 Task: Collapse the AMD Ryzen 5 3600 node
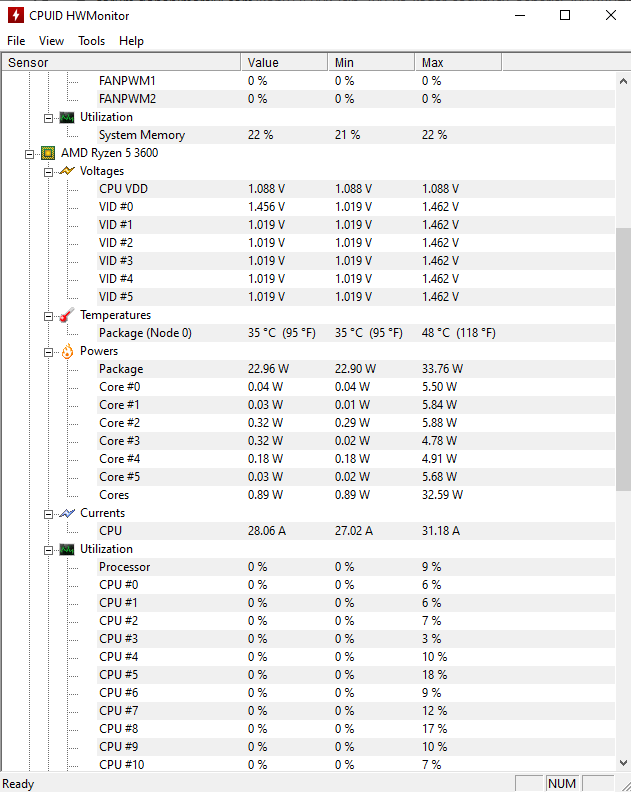(x=31, y=153)
